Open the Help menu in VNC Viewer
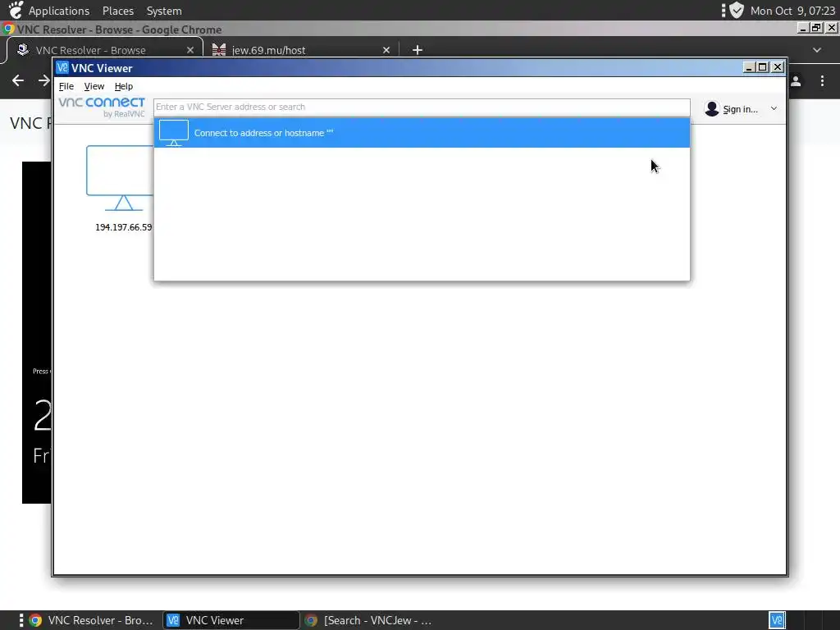Viewport: 840px width, 630px height. coord(123,86)
